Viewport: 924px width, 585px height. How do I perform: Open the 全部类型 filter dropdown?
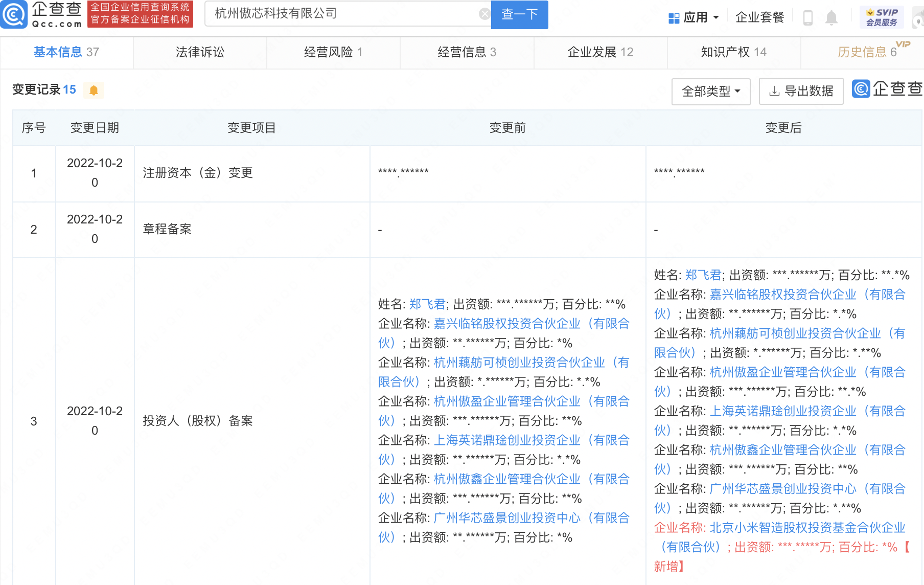711,92
